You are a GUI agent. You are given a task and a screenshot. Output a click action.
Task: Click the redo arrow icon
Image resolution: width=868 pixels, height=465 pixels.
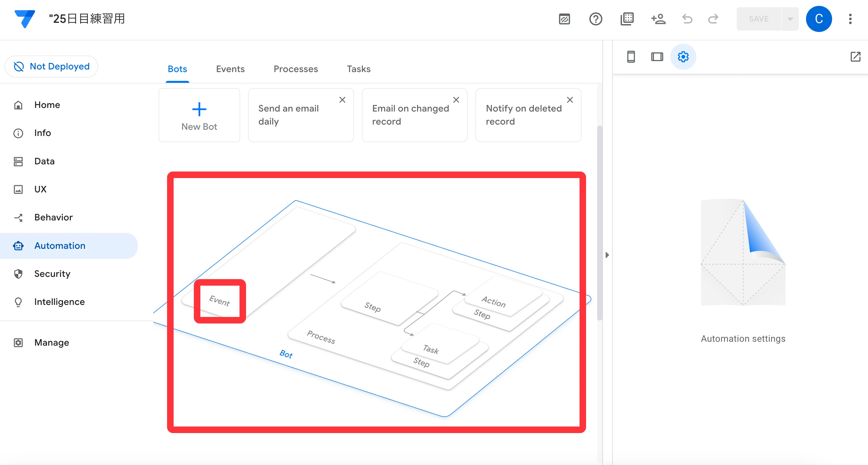pyautogui.click(x=713, y=19)
